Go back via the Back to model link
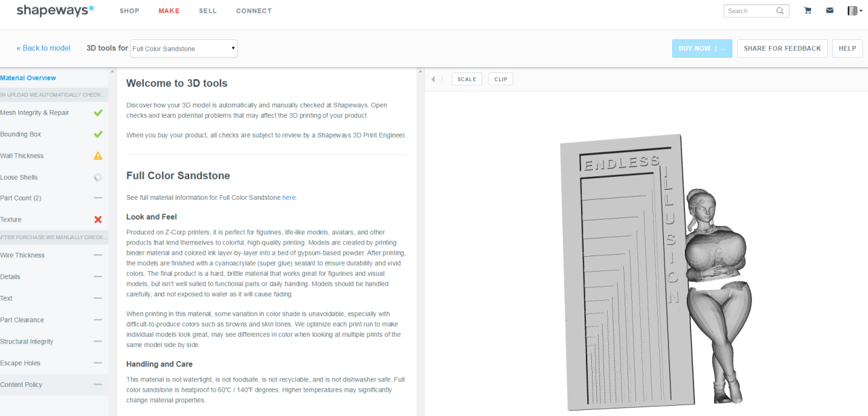Viewport: 868px width, 416px height. [43, 48]
